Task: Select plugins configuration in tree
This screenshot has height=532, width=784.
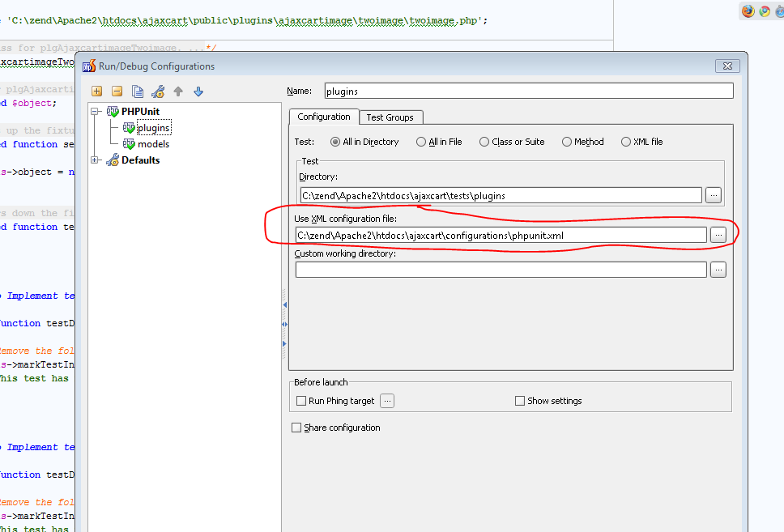Action: [x=154, y=128]
